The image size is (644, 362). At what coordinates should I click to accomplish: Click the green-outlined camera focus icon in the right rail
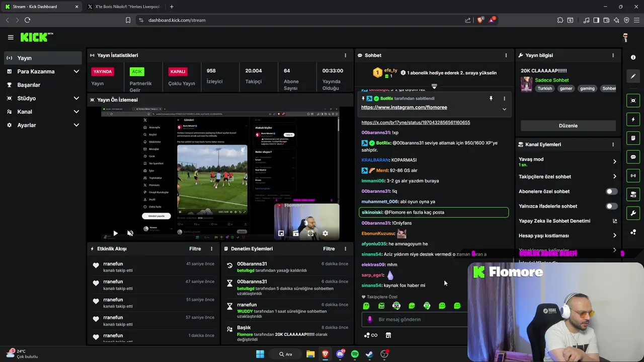click(633, 101)
